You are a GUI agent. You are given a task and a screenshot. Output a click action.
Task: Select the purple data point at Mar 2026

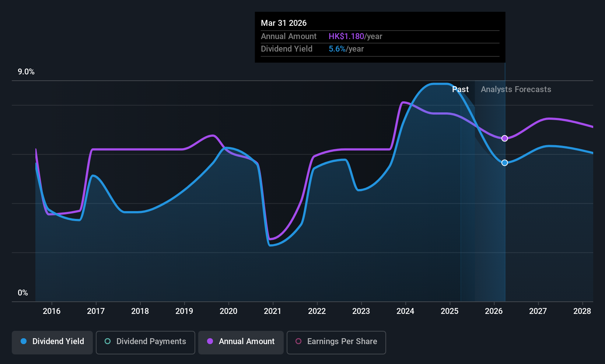[x=505, y=138]
